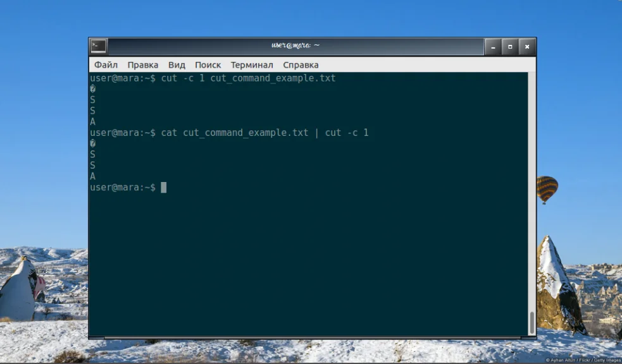The height and width of the screenshot is (364, 622).
Task: Click the cursor block at the last prompt
Action: click(x=163, y=187)
